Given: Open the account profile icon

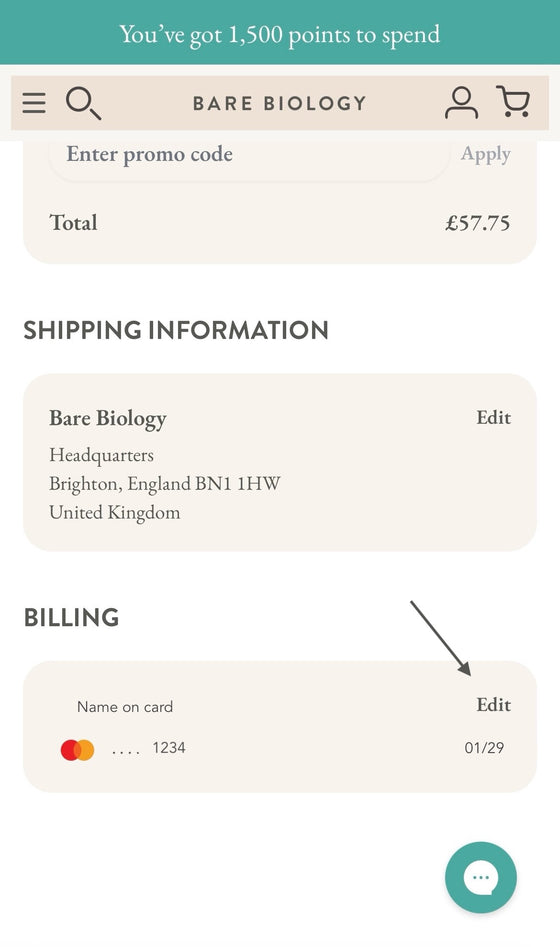Looking at the screenshot, I should (x=462, y=103).
